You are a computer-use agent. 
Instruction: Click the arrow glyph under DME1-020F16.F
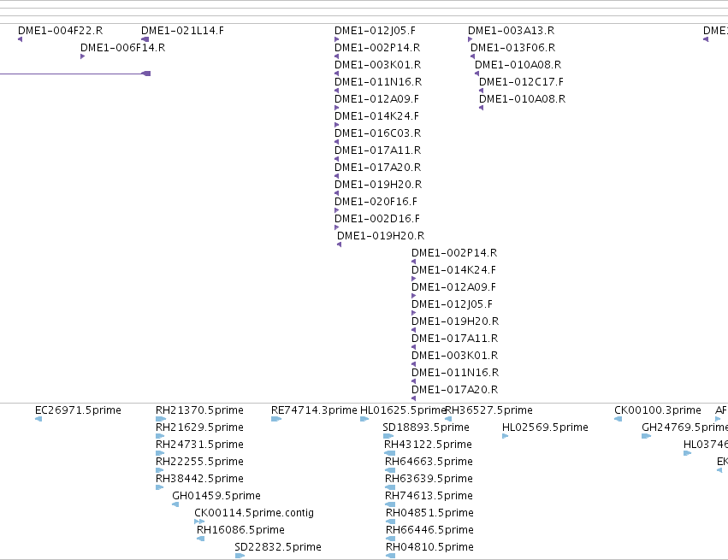[x=336, y=210]
